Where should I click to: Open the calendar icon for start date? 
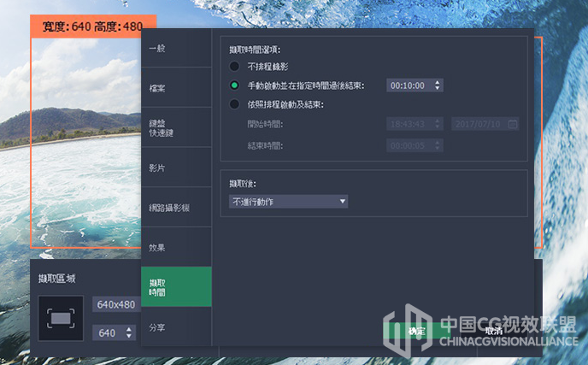[513, 124]
